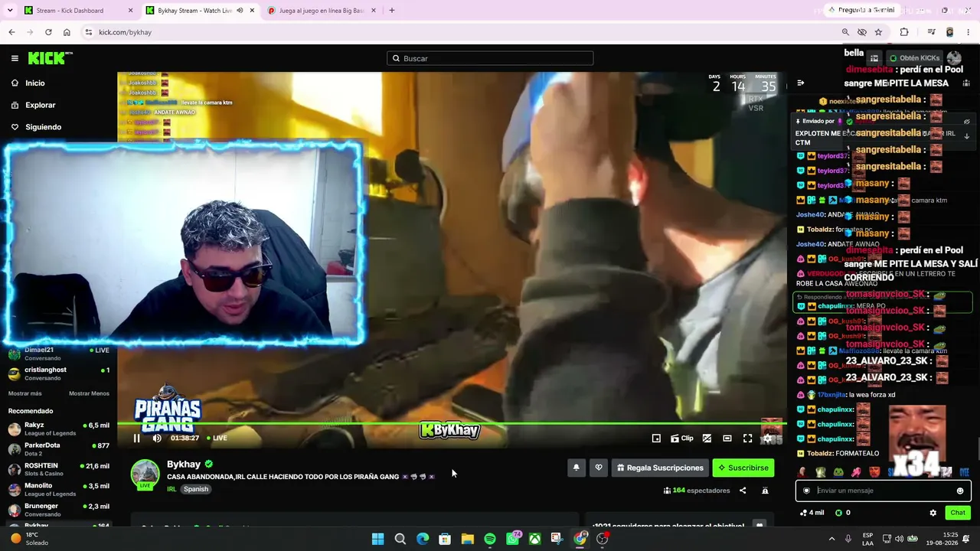The image size is (980, 551).
Task: Jump to LIVE in the player
Action: [217, 438]
